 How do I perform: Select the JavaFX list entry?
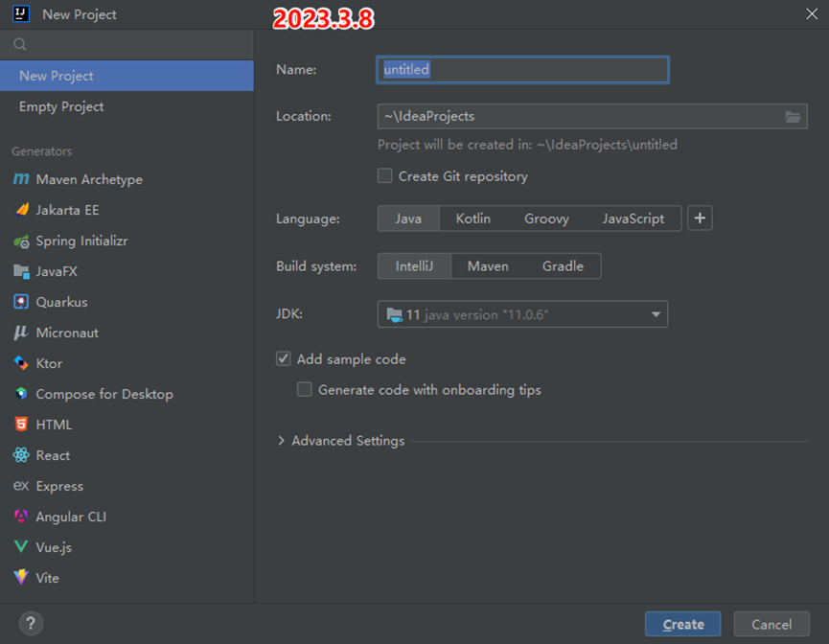(x=127, y=271)
